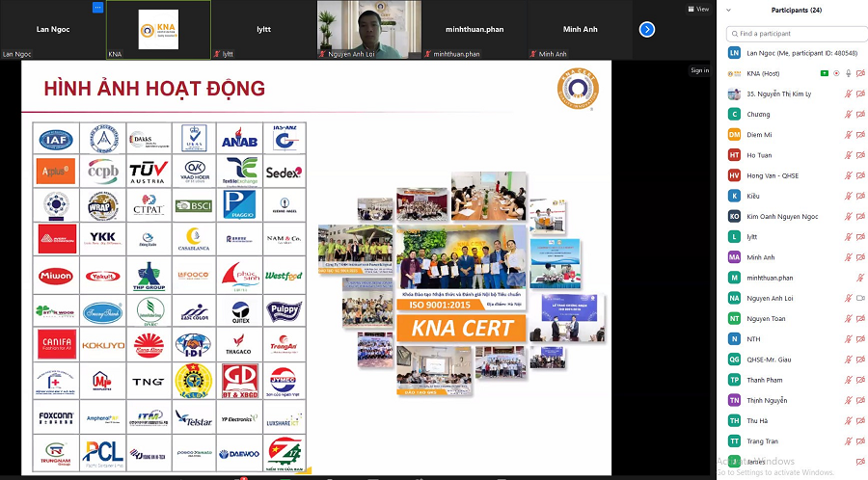Click 'Nguyen Anh Loi' in the participants list
The height and width of the screenshot is (480, 868).
pyautogui.click(x=770, y=299)
